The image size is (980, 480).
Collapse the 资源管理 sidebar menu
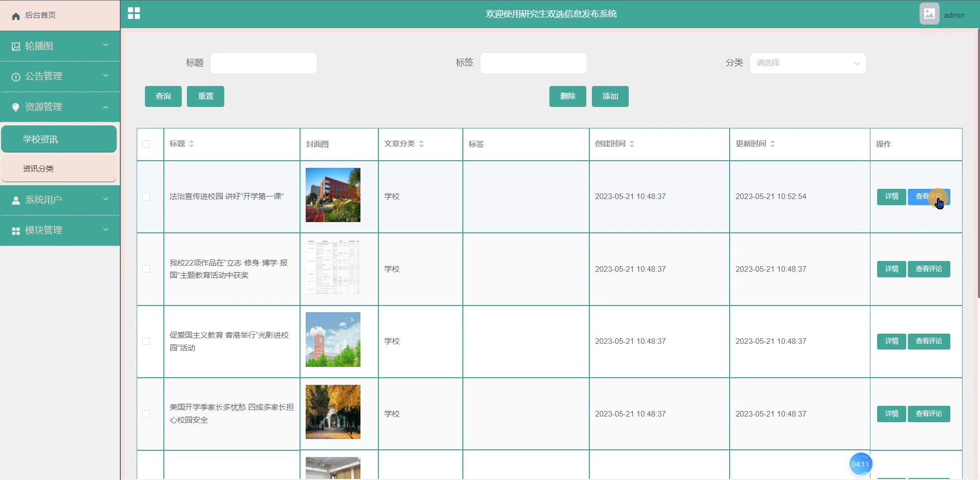tap(60, 107)
